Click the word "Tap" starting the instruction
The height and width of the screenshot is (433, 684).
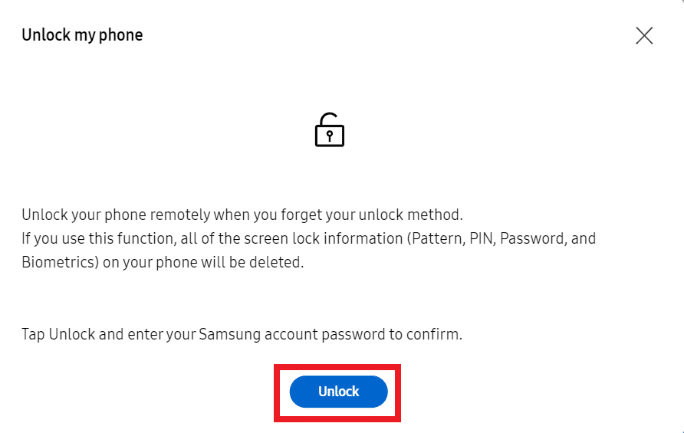(x=33, y=334)
